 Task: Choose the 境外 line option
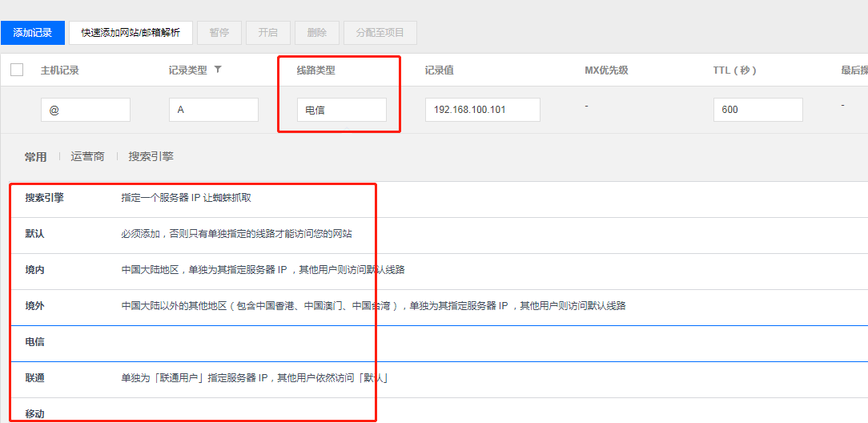[x=35, y=306]
